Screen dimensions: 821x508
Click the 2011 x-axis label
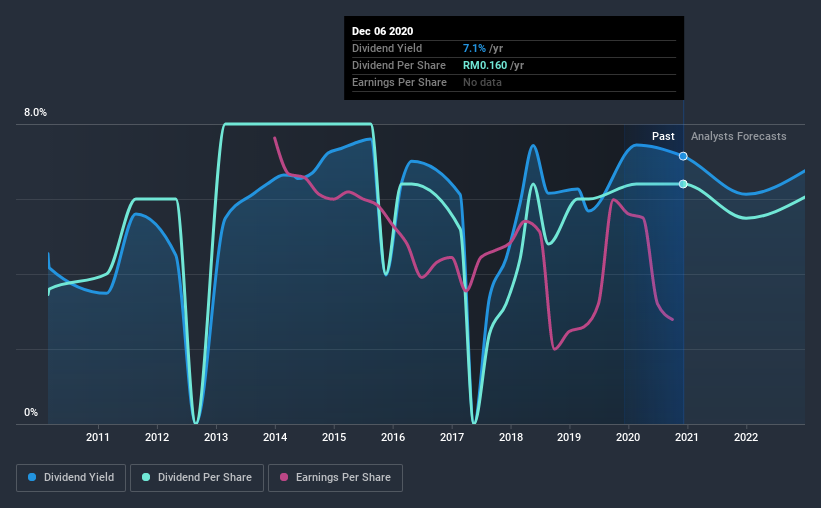[97, 437]
